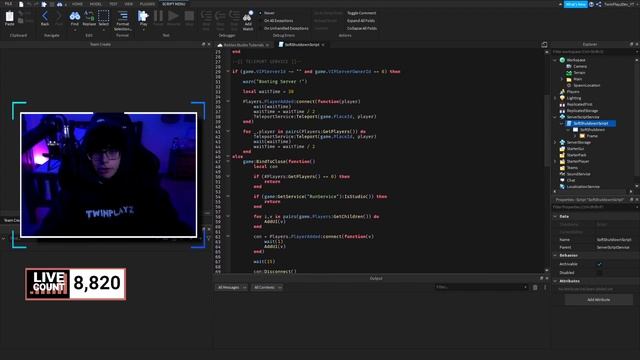The width and height of the screenshot is (640, 360).
Task: Click the Teams icon in Explorer
Action: click(x=562, y=168)
